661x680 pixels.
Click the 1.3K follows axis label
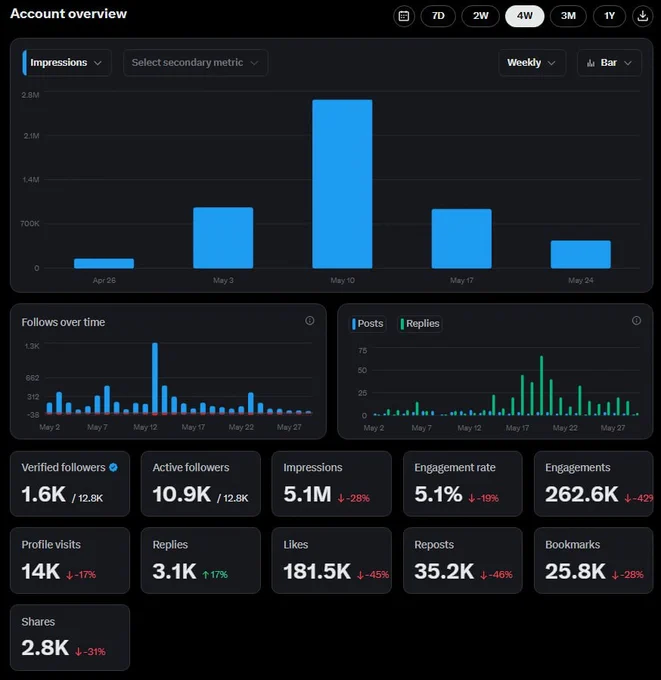32,346
